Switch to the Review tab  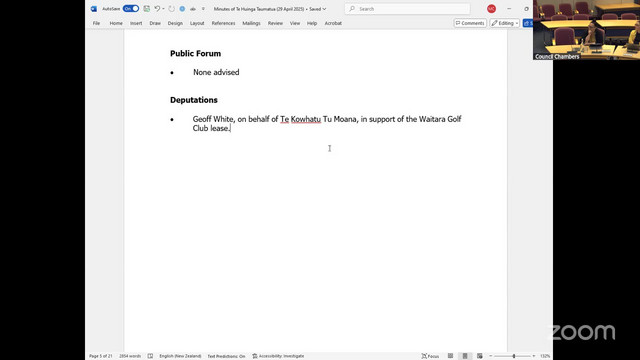pyautogui.click(x=275, y=23)
